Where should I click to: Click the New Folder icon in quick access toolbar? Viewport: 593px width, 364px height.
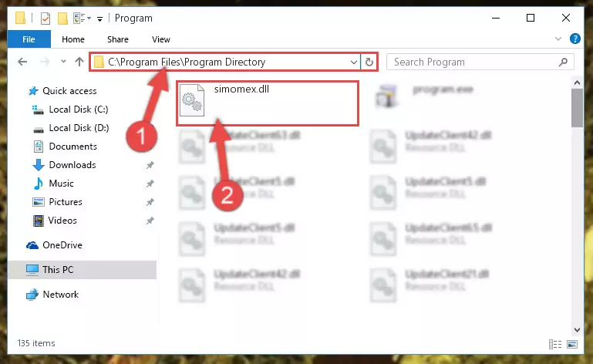pos(62,19)
